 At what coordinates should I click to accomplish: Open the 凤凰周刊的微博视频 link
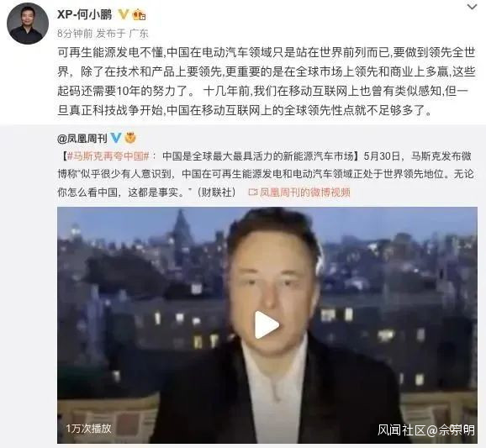(304, 192)
